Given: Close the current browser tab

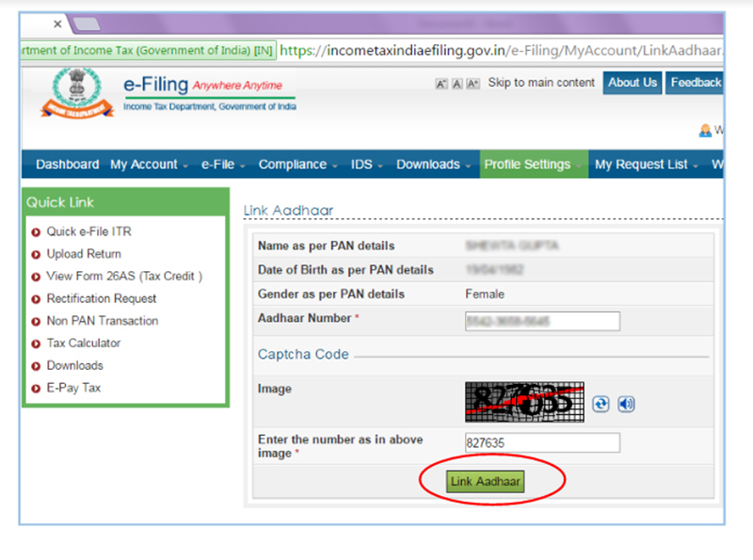Looking at the screenshot, I should (57, 24).
